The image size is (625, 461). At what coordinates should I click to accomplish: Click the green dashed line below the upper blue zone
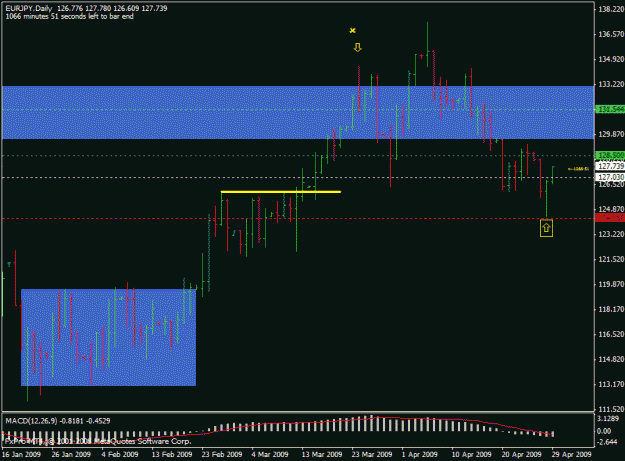[298, 156]
